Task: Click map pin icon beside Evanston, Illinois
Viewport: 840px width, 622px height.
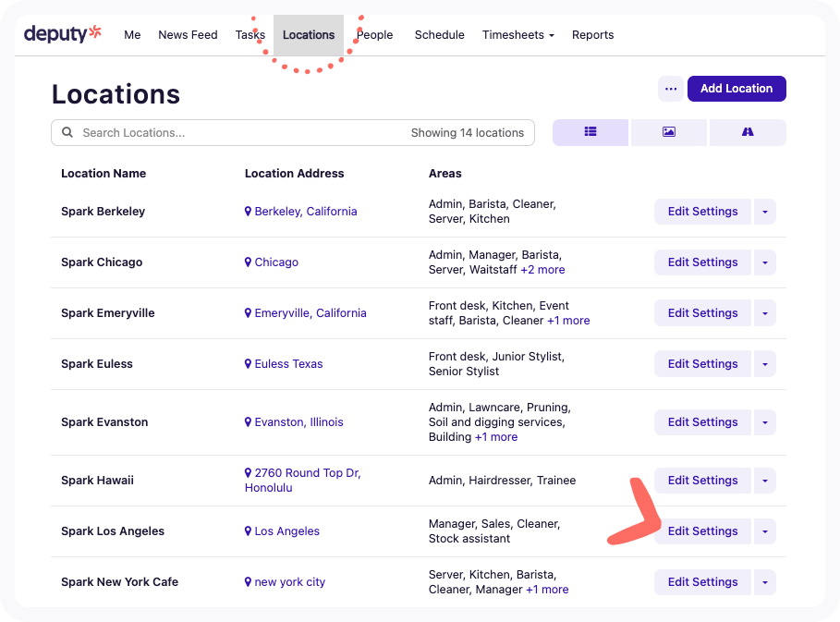Action: (x=248, y=422)
